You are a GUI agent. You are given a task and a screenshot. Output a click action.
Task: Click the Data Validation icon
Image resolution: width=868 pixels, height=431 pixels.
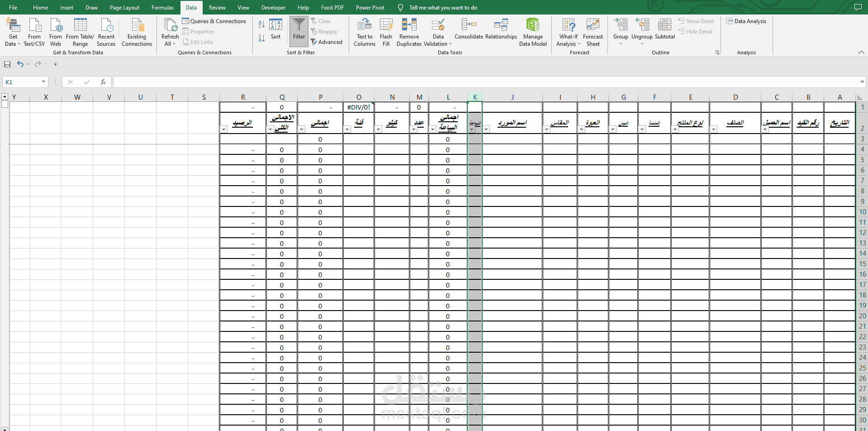(x=438, y=25)
